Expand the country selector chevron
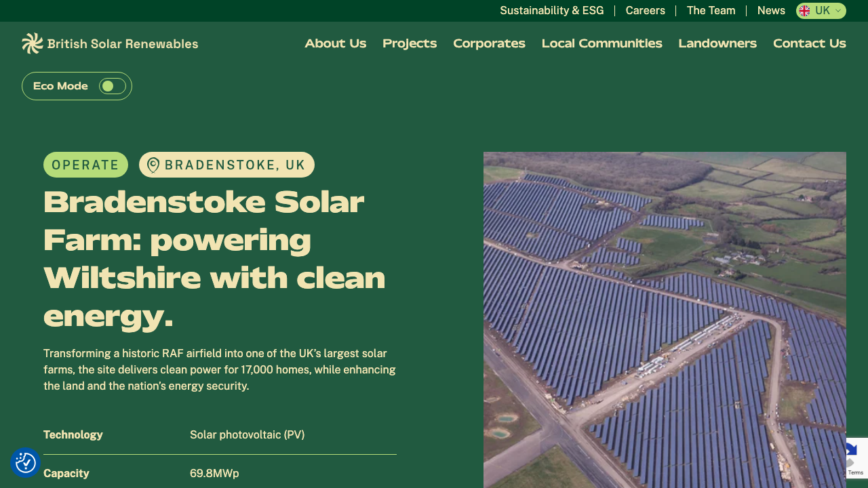The width and height of the screenshot is (868, 488). (x=839, y=11)
